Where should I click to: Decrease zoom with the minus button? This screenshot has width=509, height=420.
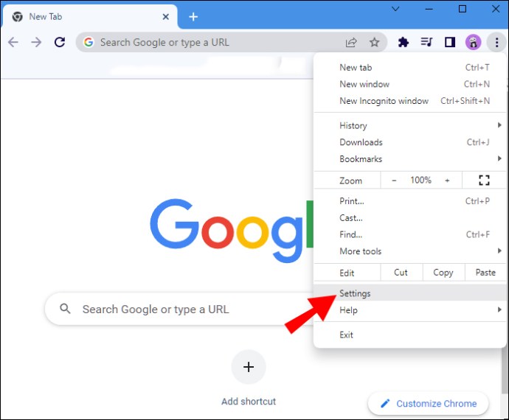tap(394, 181)
